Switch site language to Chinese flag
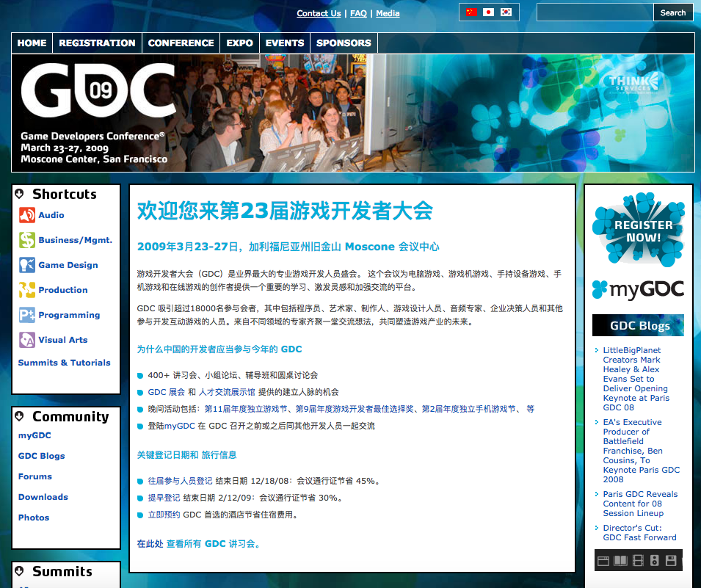The image size is (701, 588). 471,12
